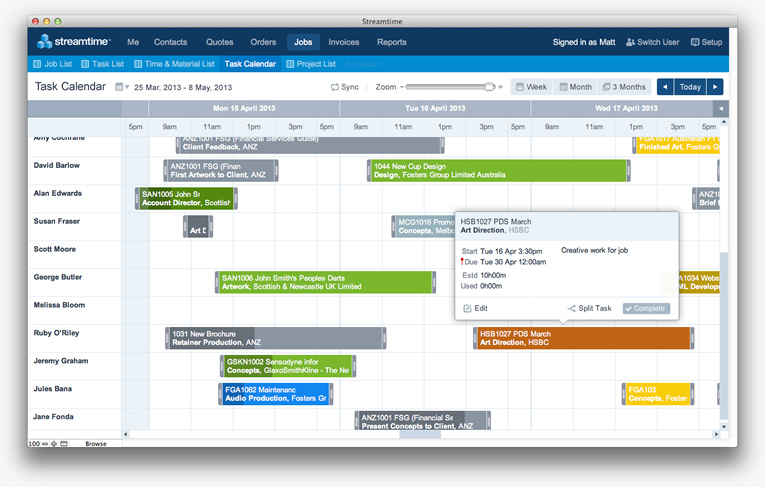Click the Edit icon in task popup
The image size is (765, 487).
click(467, 308)
